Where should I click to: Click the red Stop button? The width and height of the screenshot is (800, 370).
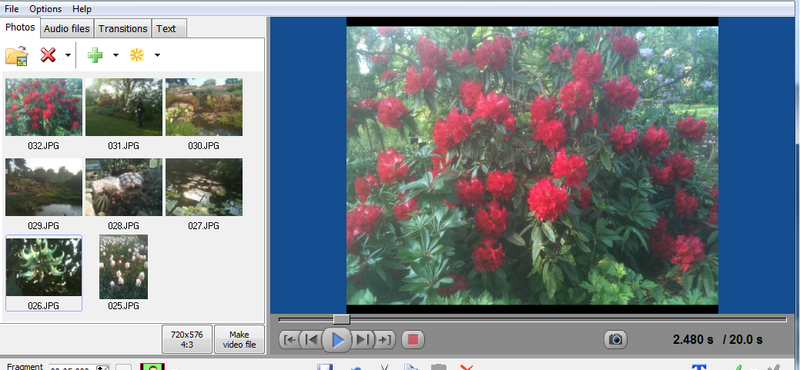click(413, 340)
